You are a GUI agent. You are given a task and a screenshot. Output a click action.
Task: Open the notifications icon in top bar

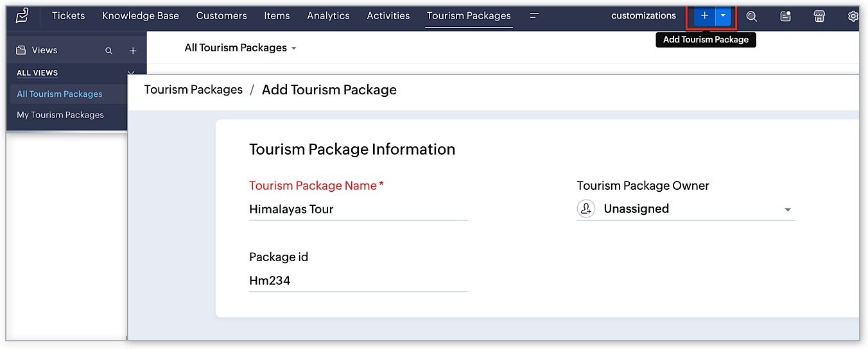(x=786, y=17)
